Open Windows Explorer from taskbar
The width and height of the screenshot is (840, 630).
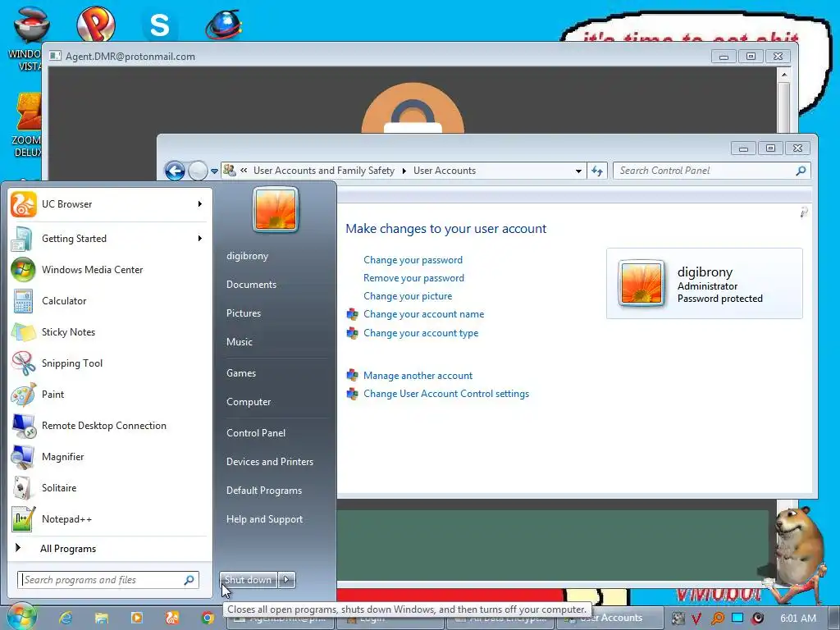click(101, 618)
